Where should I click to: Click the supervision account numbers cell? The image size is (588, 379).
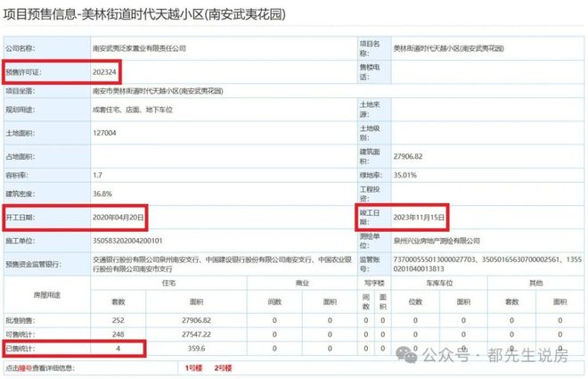[487, 264]
